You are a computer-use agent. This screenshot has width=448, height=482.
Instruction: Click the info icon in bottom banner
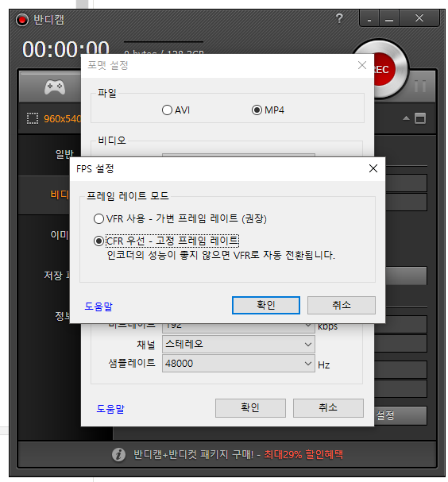tap(118, 455)
